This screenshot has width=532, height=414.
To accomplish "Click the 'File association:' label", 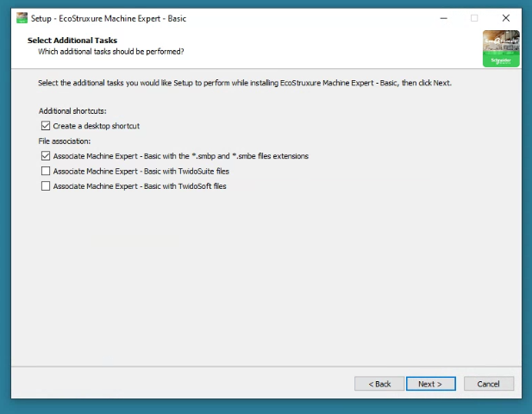I will pos(65,141).
